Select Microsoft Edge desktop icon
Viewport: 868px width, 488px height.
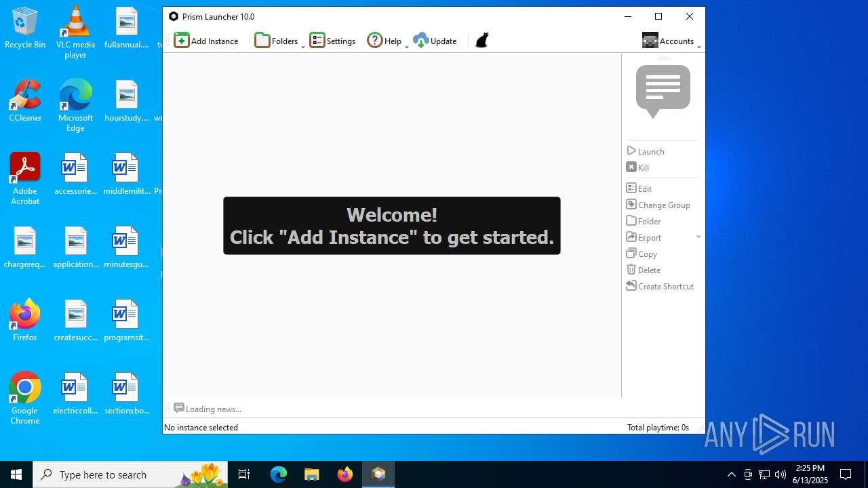click(75, 105)
